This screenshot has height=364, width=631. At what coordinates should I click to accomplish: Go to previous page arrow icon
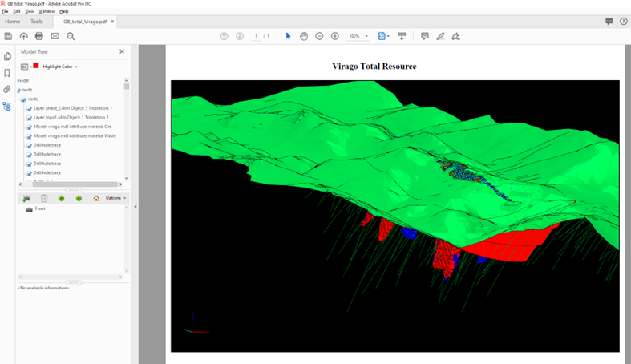[224, 36]
